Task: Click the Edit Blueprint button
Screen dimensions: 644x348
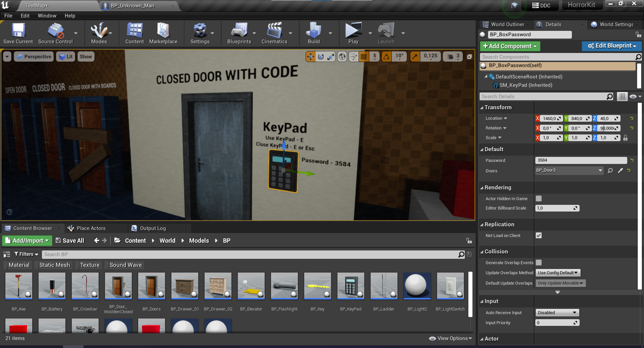Action: (x=612, y=46)
